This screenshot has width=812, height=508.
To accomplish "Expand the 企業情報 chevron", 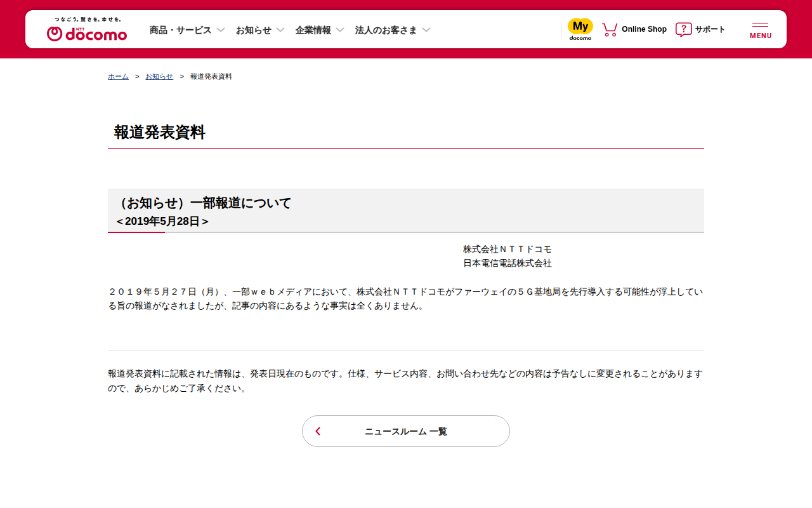I will pos(340,30).
